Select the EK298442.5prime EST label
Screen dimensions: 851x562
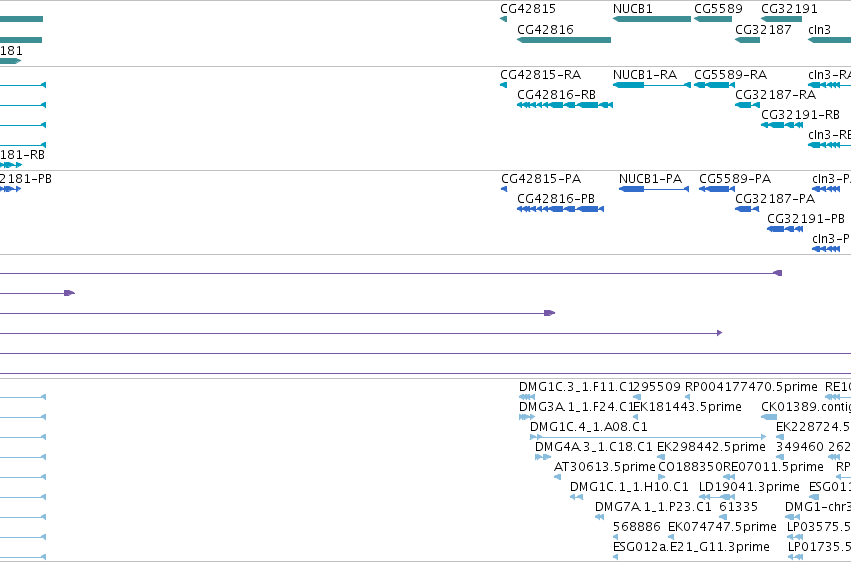click(712, 447)
